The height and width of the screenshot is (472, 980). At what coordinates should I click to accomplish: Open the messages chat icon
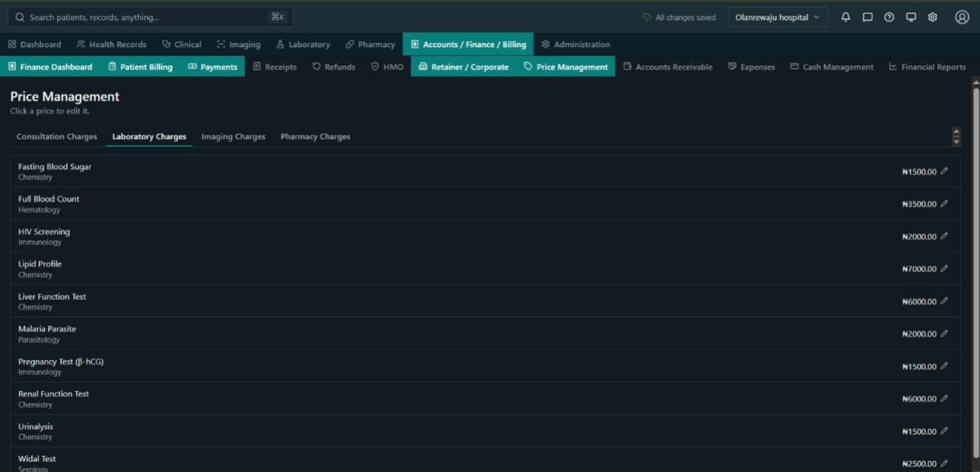867,17
